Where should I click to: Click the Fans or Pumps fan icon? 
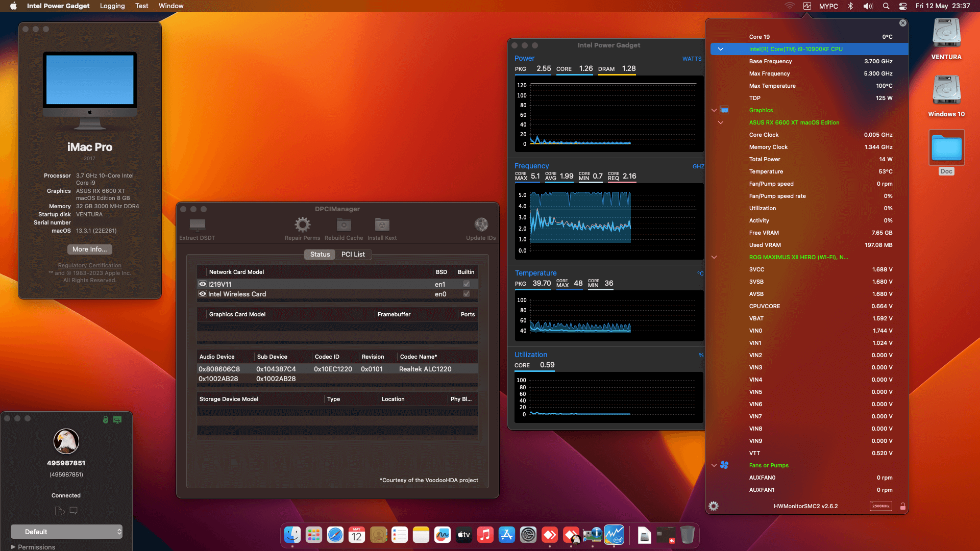point(724,465)
